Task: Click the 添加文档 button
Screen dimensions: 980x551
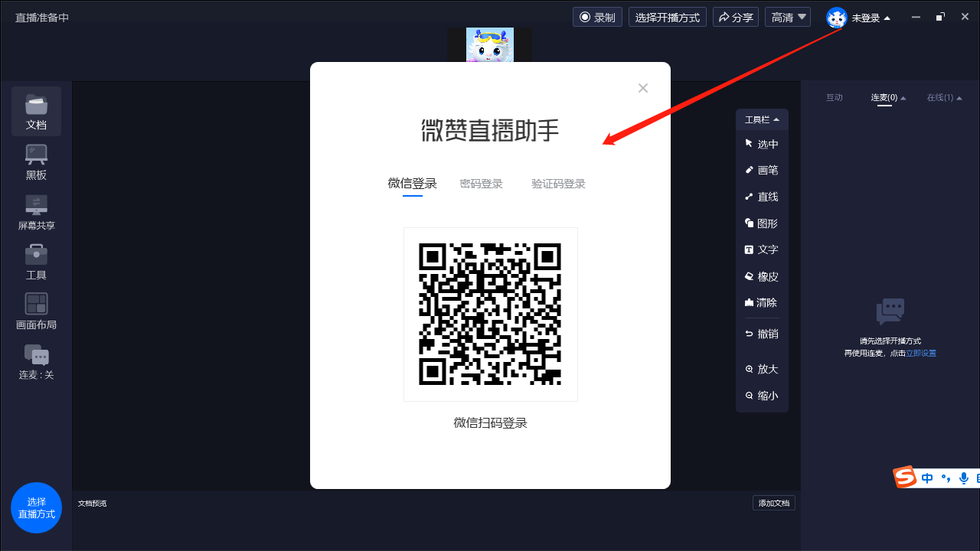Action: [x=774, y=503]
